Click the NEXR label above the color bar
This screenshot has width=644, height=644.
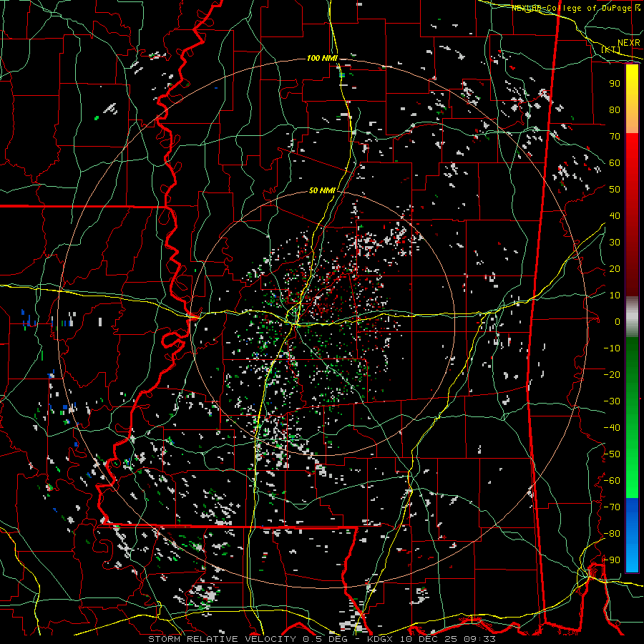[x=628, y=42]
